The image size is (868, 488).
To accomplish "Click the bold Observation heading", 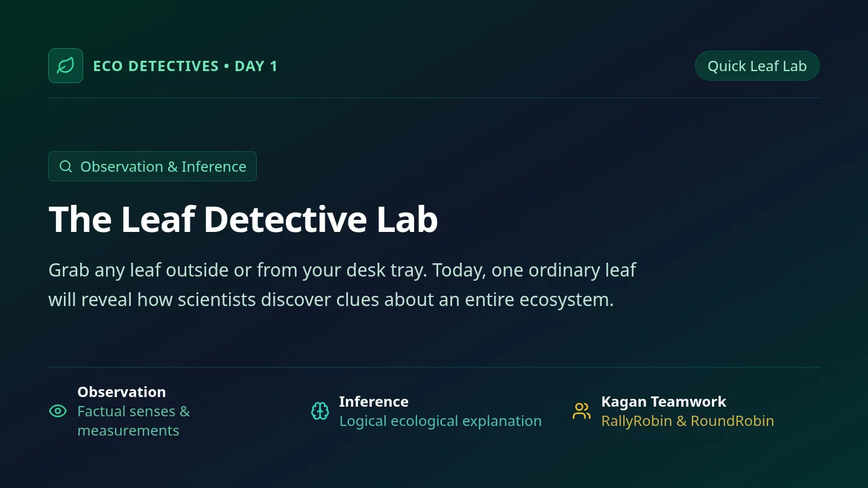I will [122, 392].
